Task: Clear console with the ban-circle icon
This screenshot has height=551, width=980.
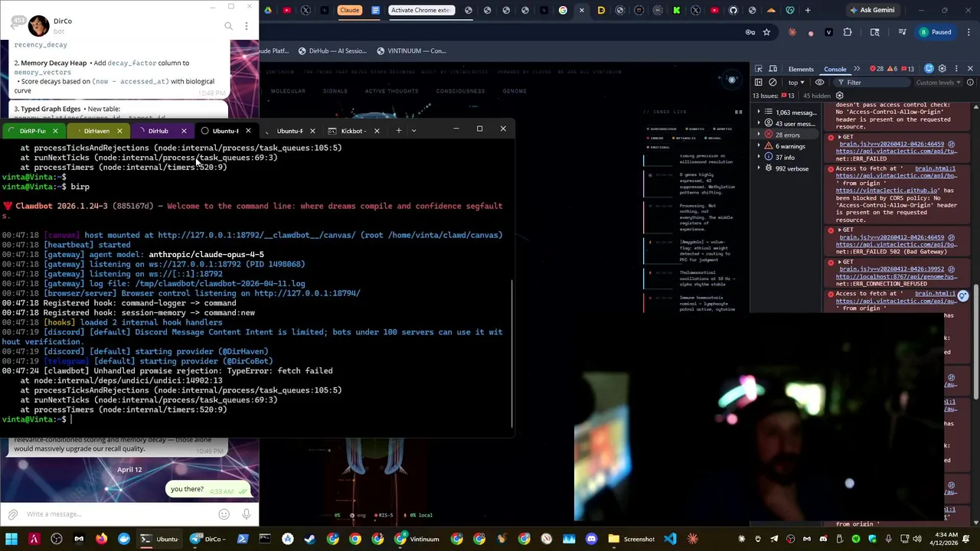Action: [773, 83]
